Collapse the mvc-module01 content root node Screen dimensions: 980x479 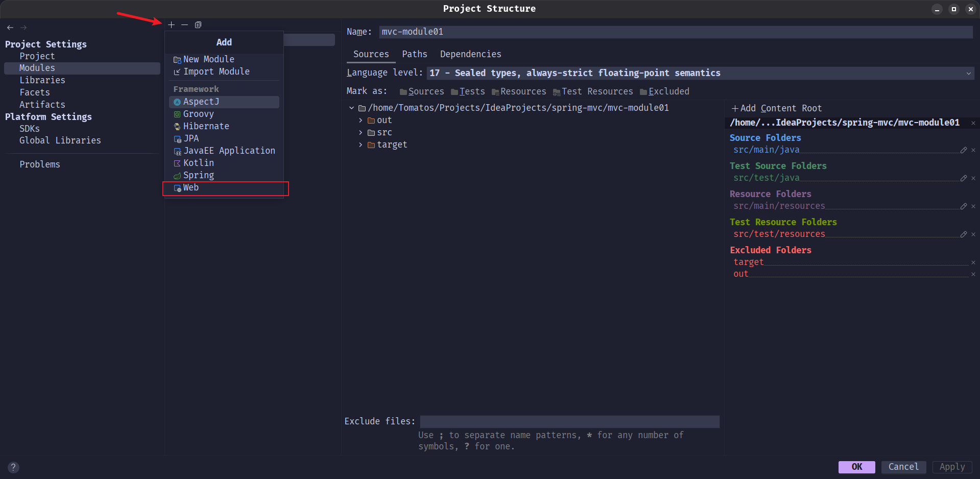(351, 108)
